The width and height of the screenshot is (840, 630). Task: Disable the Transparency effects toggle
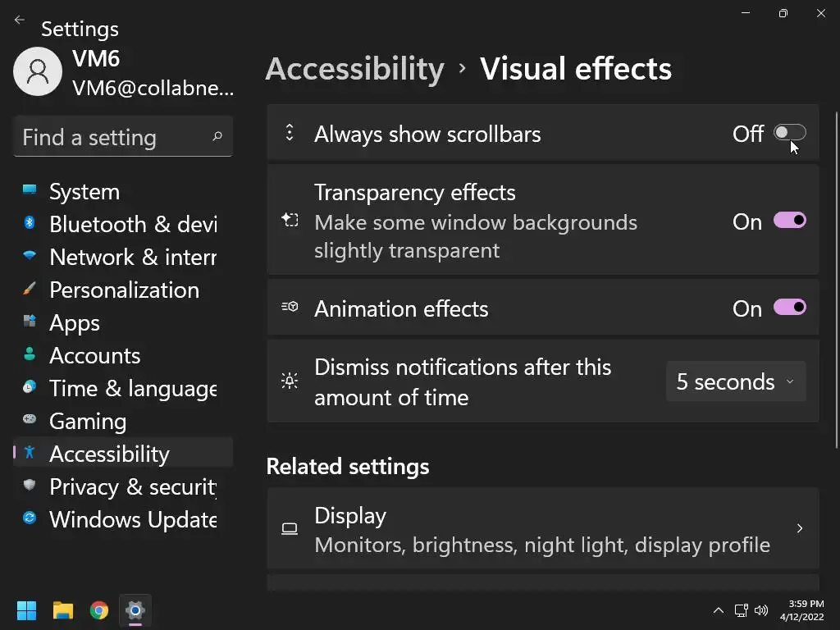tap(789, 221)
